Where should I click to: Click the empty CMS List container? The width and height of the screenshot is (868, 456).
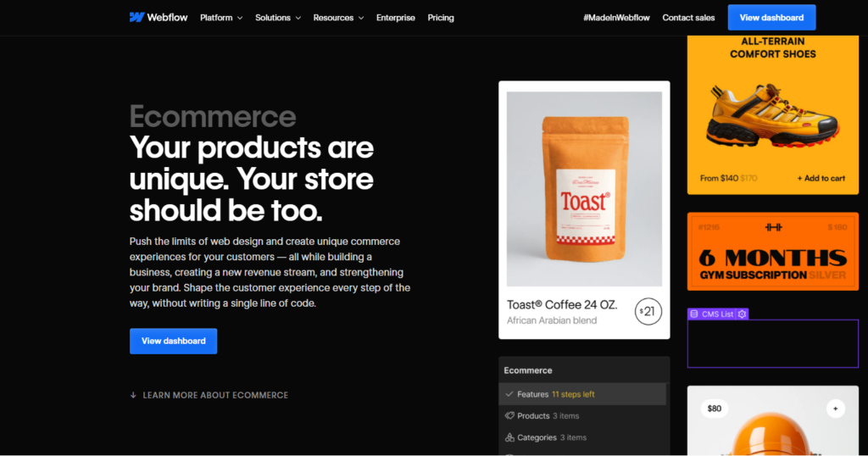click(773, 343)
